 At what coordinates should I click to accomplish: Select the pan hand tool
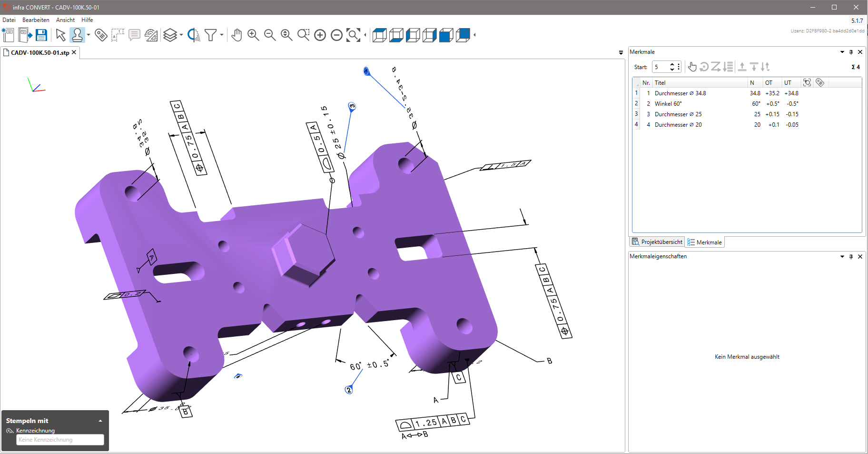237,35
